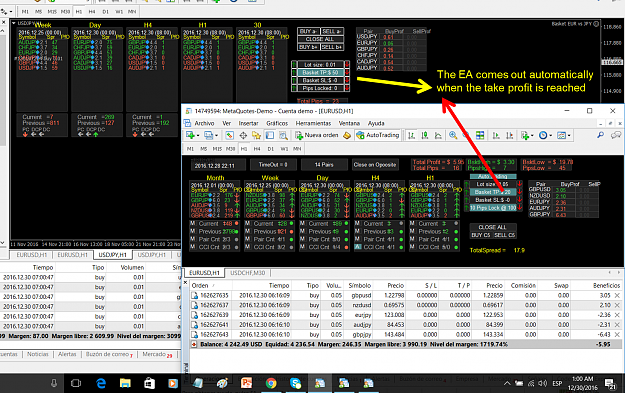This screenshot has width=625, height=393.
Task: Click the SELL C5 button
Action: coord(505,235)
